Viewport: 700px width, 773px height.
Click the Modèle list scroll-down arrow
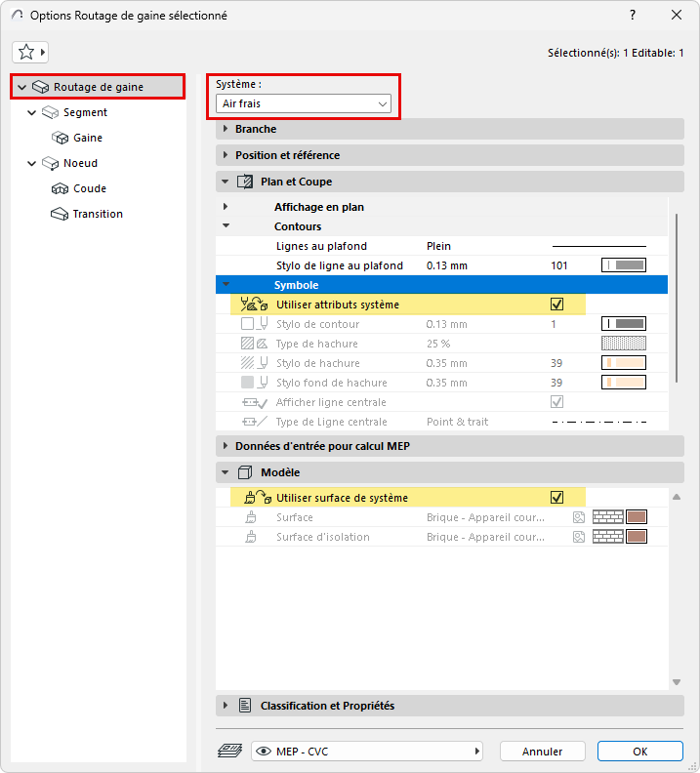(x=677, y=682)
